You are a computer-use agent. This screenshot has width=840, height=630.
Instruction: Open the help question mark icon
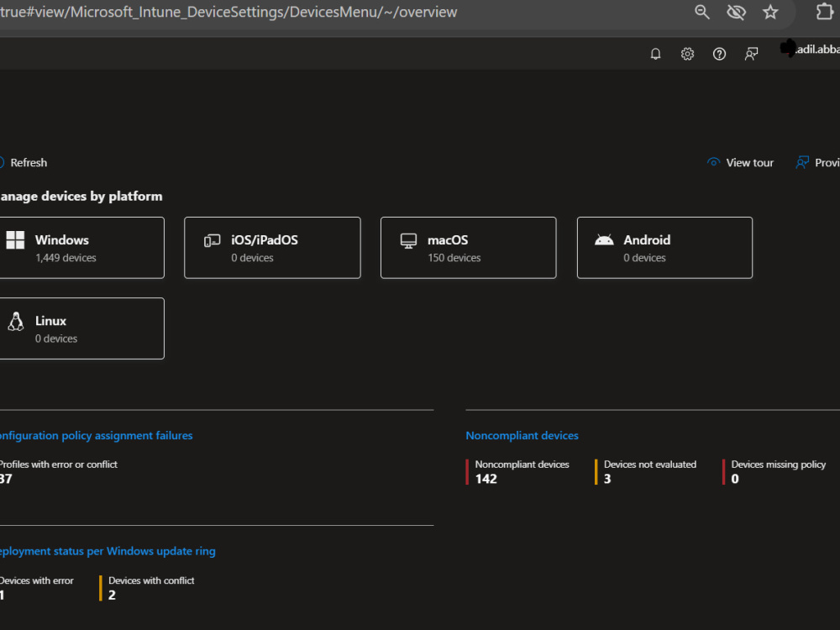pyautogui.click(x=719, y=53)
